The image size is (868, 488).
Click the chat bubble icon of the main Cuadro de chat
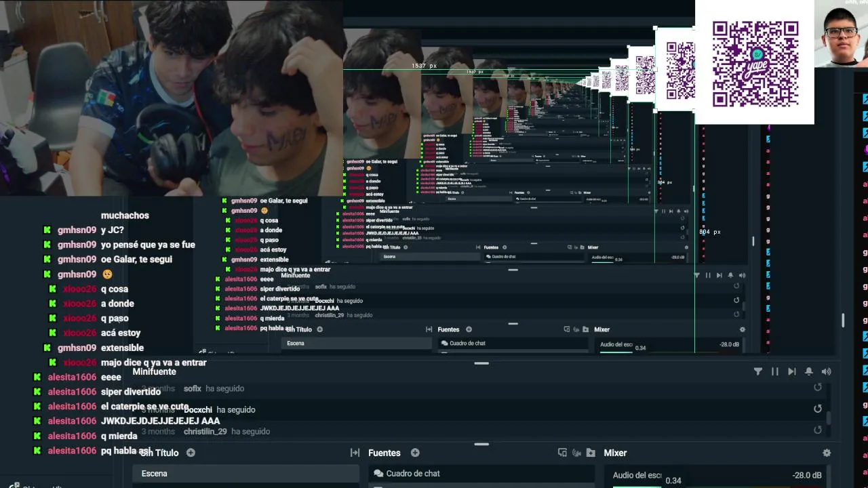pos(378,474)
